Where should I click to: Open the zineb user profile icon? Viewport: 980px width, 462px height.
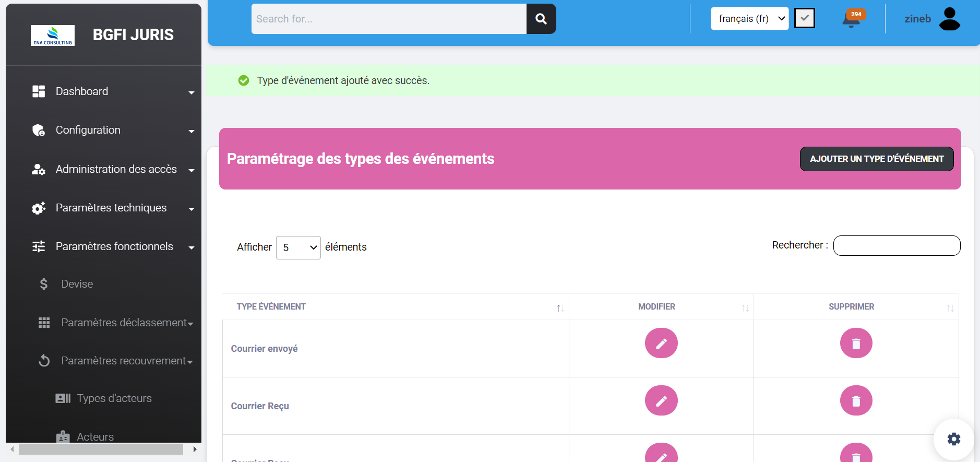pyautogui.click(x=949, y=19)
